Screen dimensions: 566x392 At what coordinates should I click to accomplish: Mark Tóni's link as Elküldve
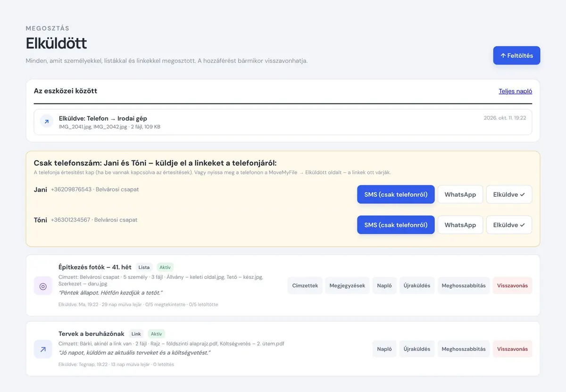point(509,225)
